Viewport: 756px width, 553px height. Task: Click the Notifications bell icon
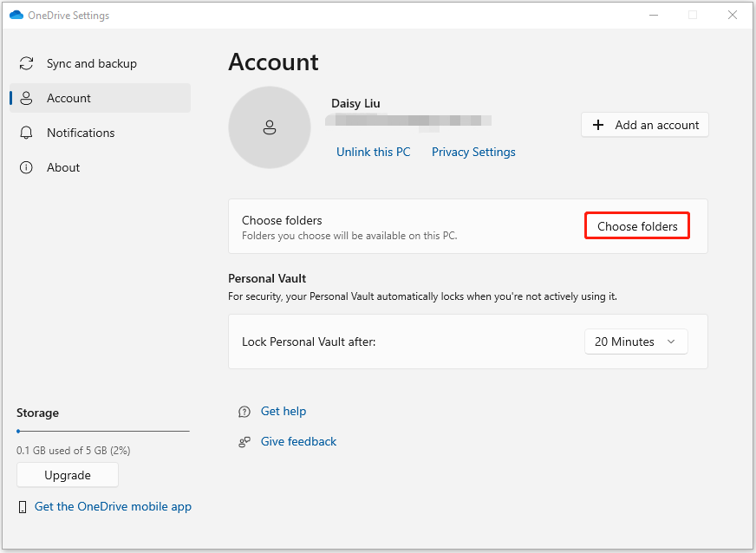click(x=26, y=133)
